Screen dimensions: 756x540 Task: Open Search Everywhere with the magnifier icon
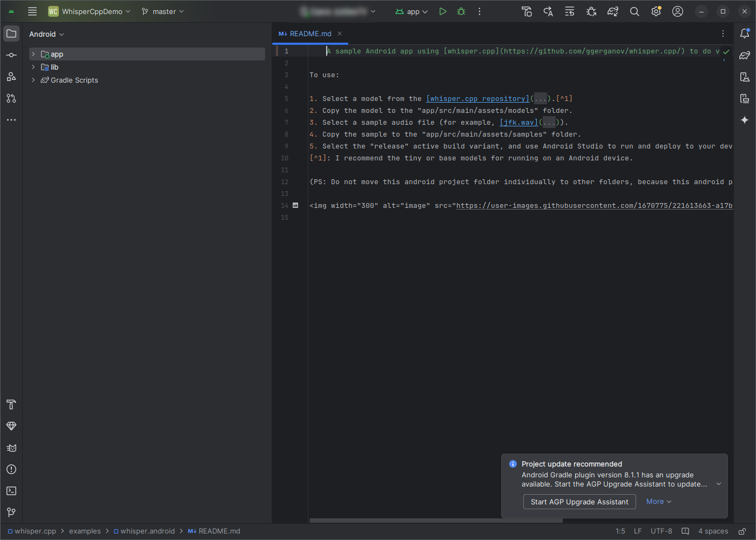pyautogui.click(x=634, y=11)
